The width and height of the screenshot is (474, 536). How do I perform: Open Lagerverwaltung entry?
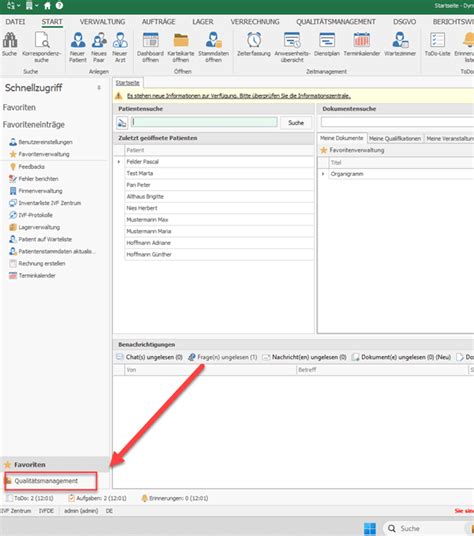click(x=35, y=227)
